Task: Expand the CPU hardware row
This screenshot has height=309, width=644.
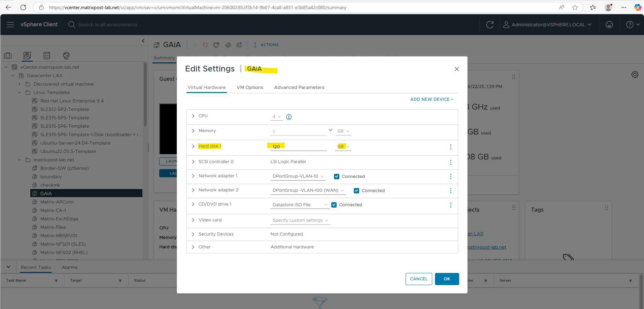Action: pos(193,116)
